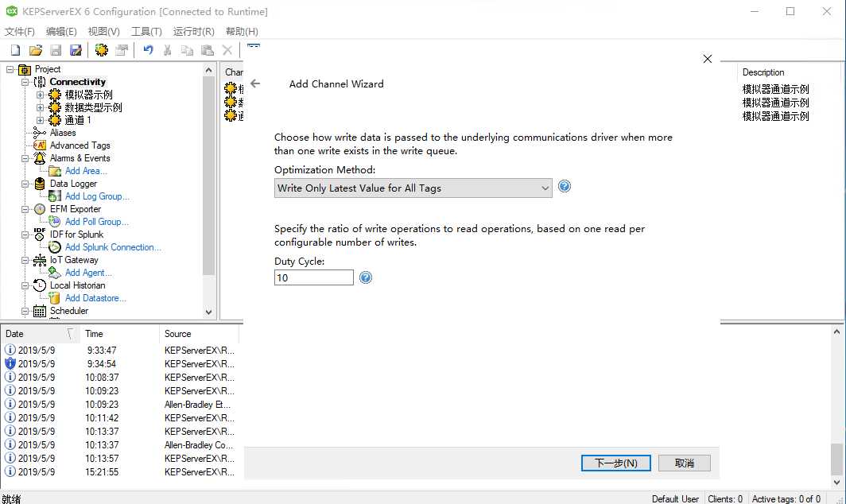Click the Copy toolbar icon
The image size is (846, 504).
tap(187, 51)
